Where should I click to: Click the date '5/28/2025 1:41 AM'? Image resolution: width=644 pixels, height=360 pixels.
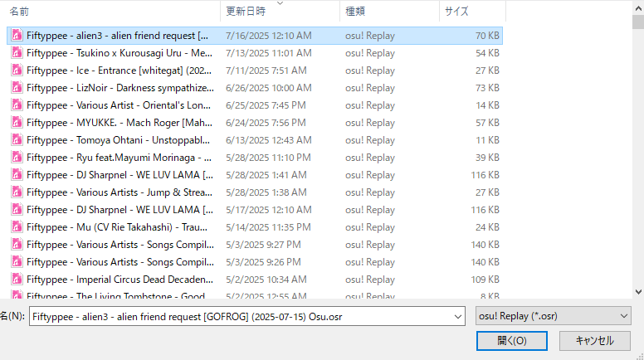(266, 175)
